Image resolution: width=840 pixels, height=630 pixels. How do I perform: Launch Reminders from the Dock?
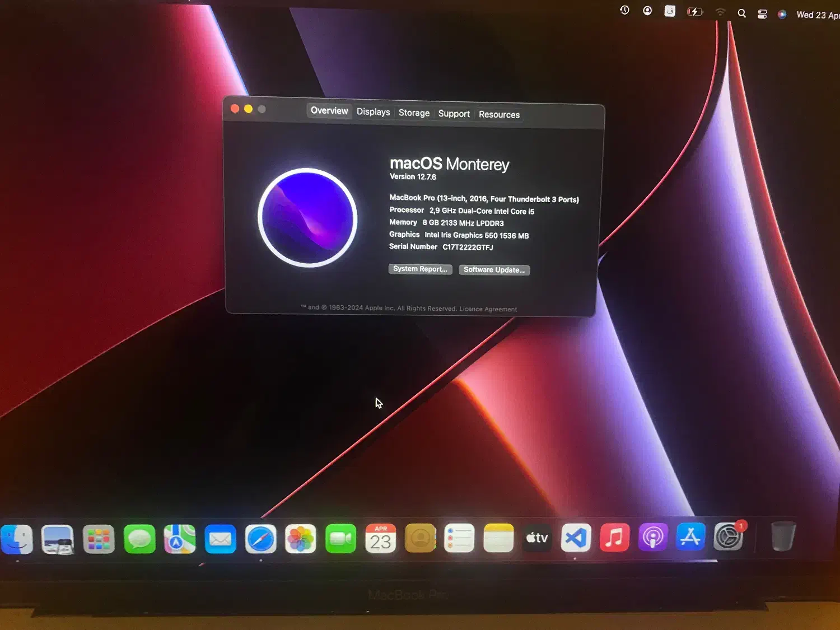point(459,538)
